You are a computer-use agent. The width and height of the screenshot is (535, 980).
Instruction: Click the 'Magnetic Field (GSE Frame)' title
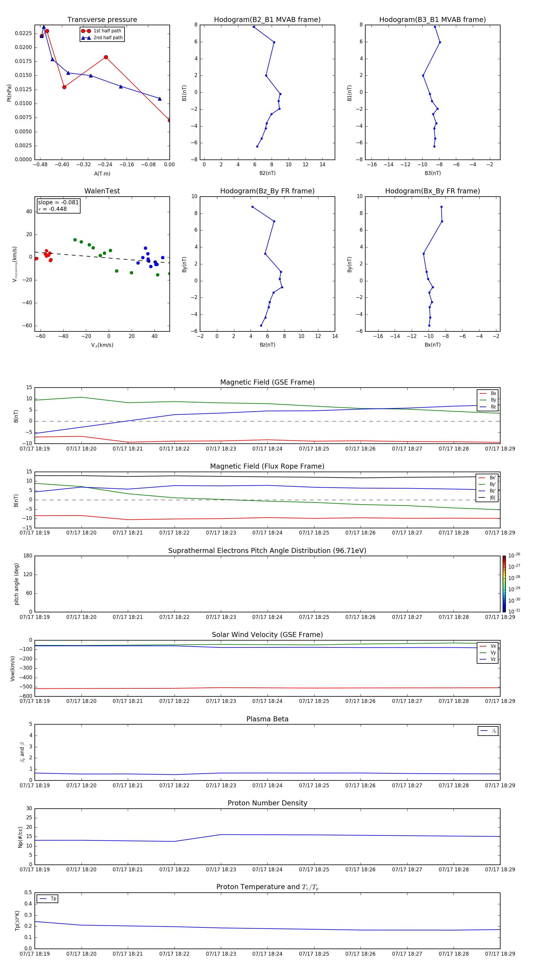[267, 382]
